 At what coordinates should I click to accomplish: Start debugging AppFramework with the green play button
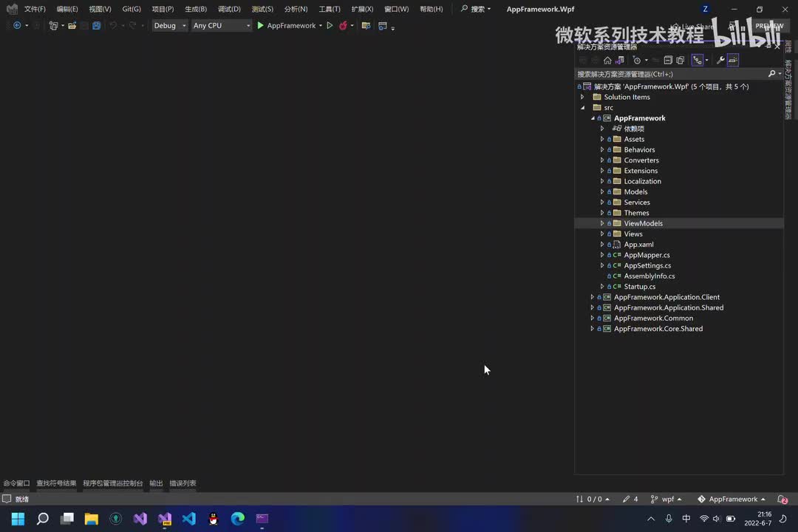261,25
